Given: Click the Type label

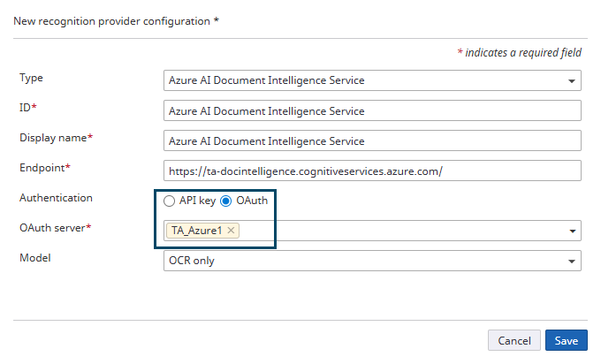Looking at the screenshot, I should click(31, 78).
